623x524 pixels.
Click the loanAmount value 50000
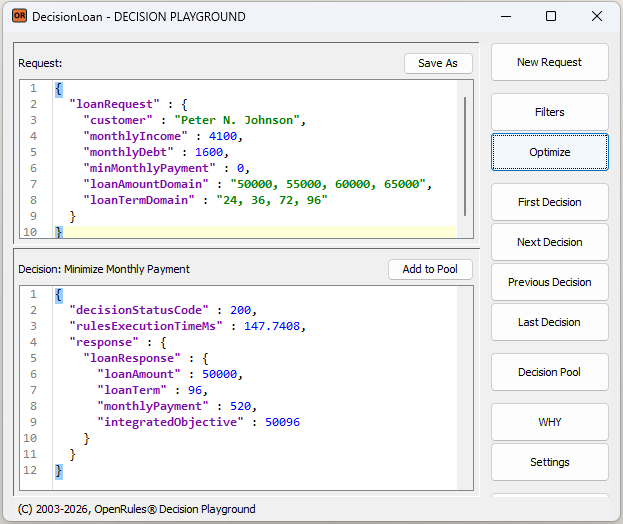click(220, 374)
